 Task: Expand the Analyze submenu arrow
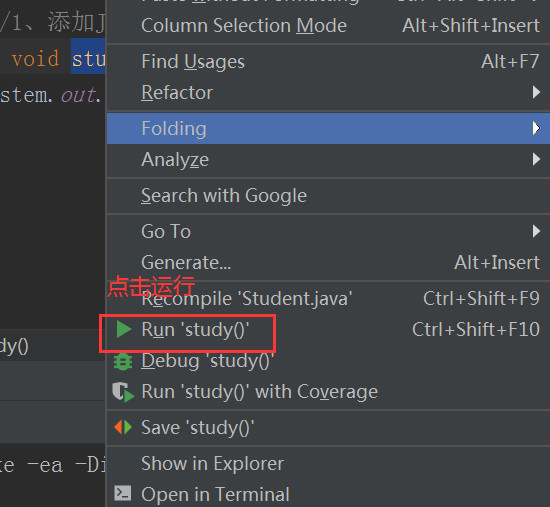pyautogui.click(x=536, y=159)
